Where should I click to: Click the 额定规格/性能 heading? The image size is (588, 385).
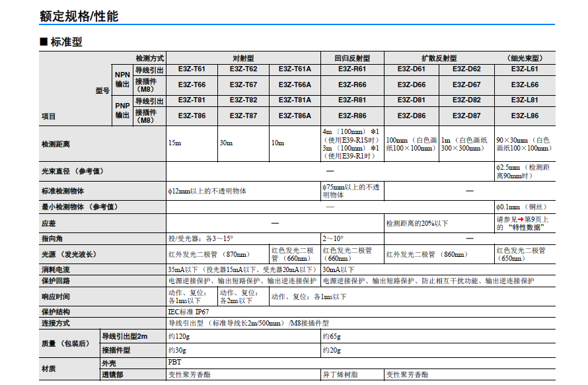[x=79, y=16]
